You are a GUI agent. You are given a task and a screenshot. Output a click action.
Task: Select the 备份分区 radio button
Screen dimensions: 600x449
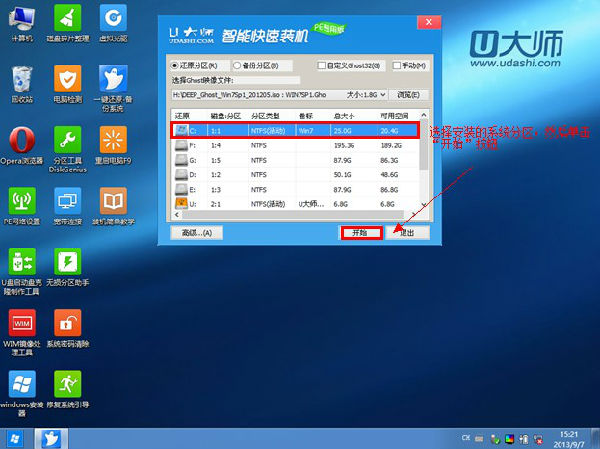pos(238,67)
